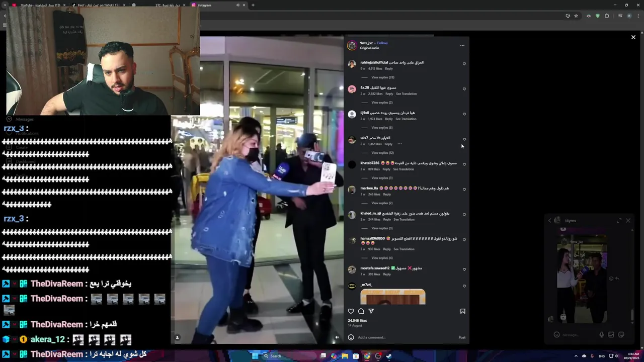Reply to rahimjalaliofficial's comment
This screenshot has height=362, width=644.
coord(389,69)
